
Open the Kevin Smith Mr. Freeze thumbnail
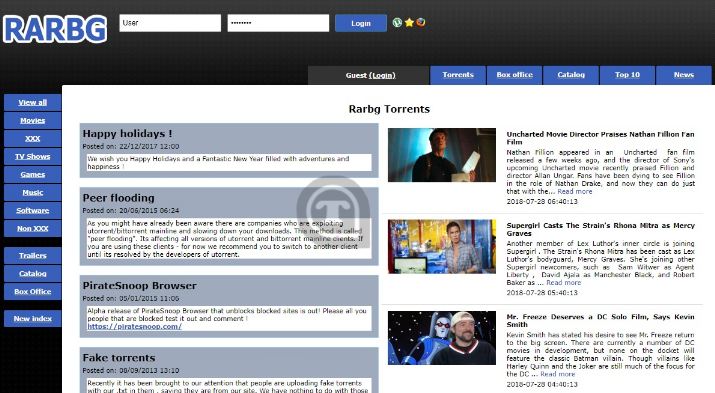coord(442,338)
